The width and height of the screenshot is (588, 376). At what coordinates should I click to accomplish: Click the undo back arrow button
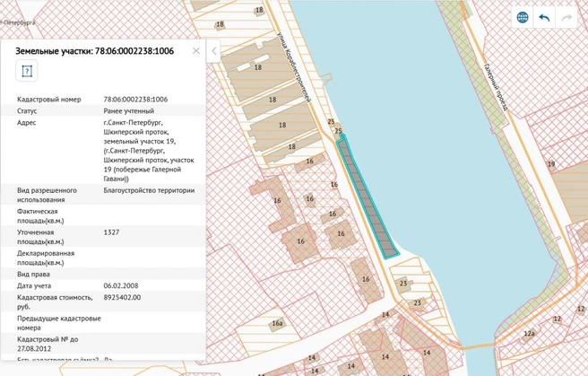[x=544, y=17]
